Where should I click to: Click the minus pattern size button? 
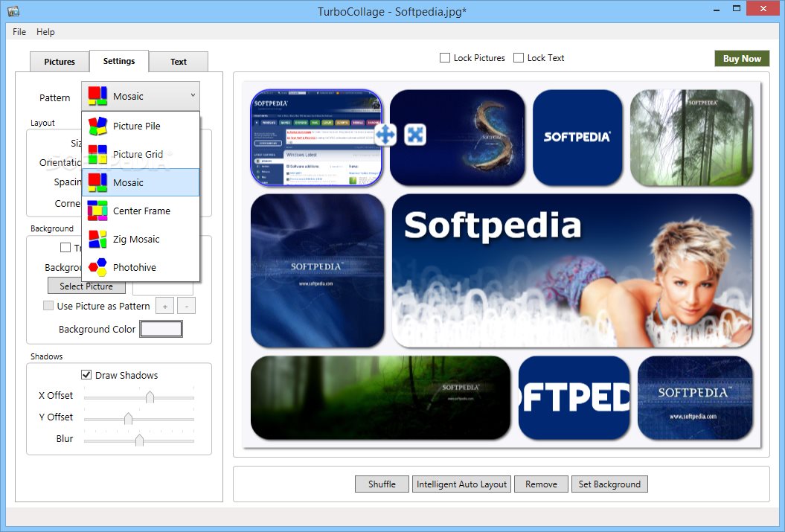[187, 306]
